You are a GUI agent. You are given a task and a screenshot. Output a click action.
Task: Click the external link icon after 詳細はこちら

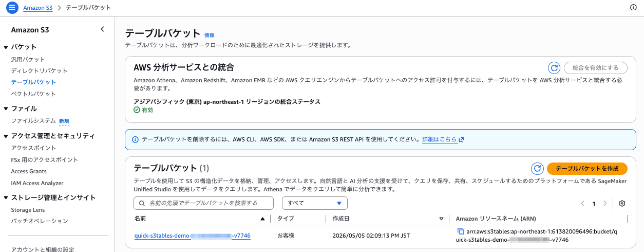click(461, 139)
